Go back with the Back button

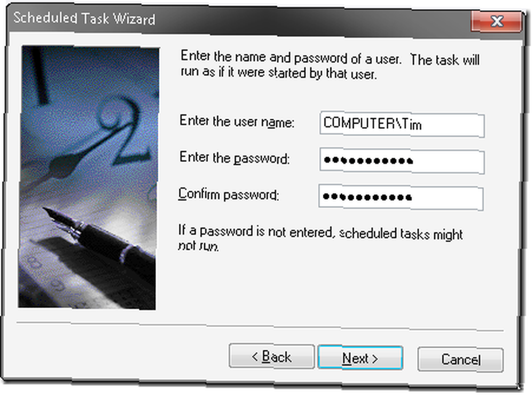coord(271,356)
